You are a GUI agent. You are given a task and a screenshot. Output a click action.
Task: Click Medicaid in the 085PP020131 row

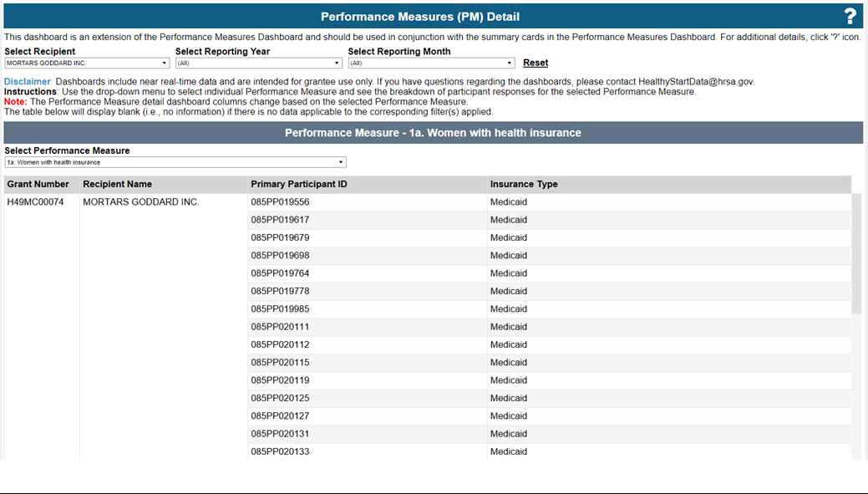coord(509,434)
